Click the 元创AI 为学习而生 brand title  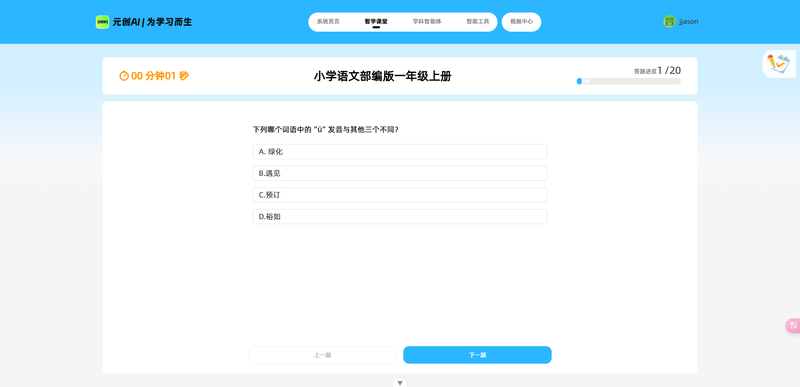pyautogui.click(x=152, y=22)
